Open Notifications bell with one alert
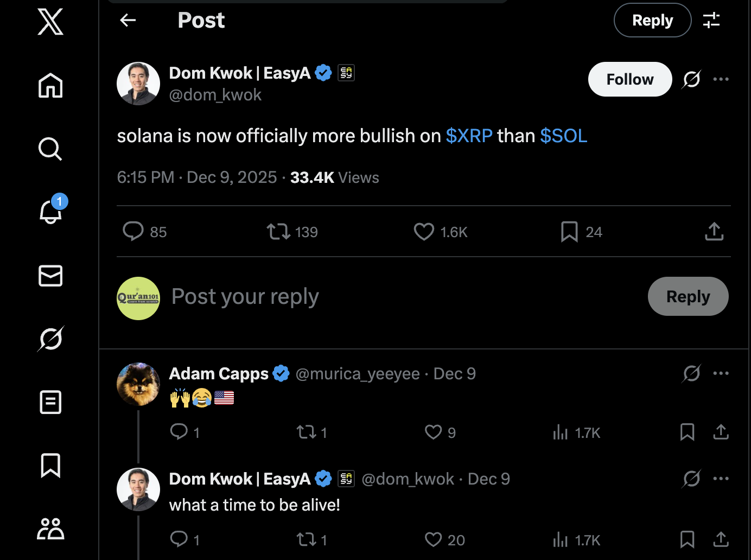 [x=50, y=212]
